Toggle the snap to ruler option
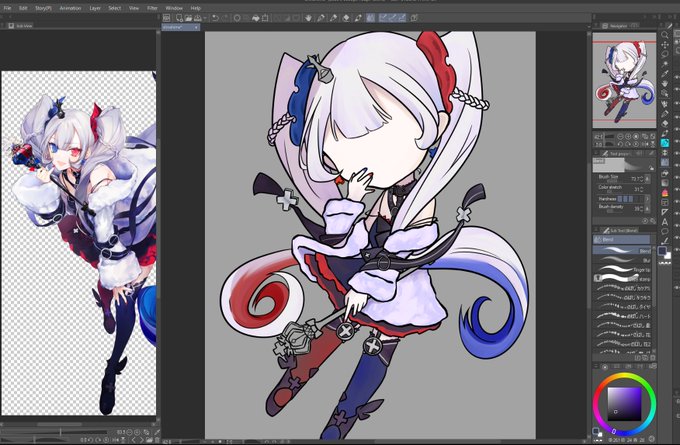The height and width of the screenshot is (445, 680). tap(383, 18)
